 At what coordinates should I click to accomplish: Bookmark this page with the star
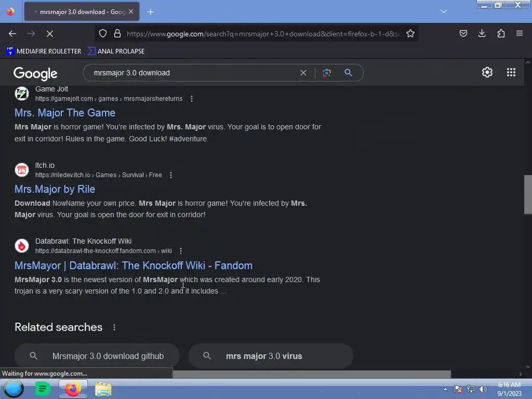[x=410, y=33]
